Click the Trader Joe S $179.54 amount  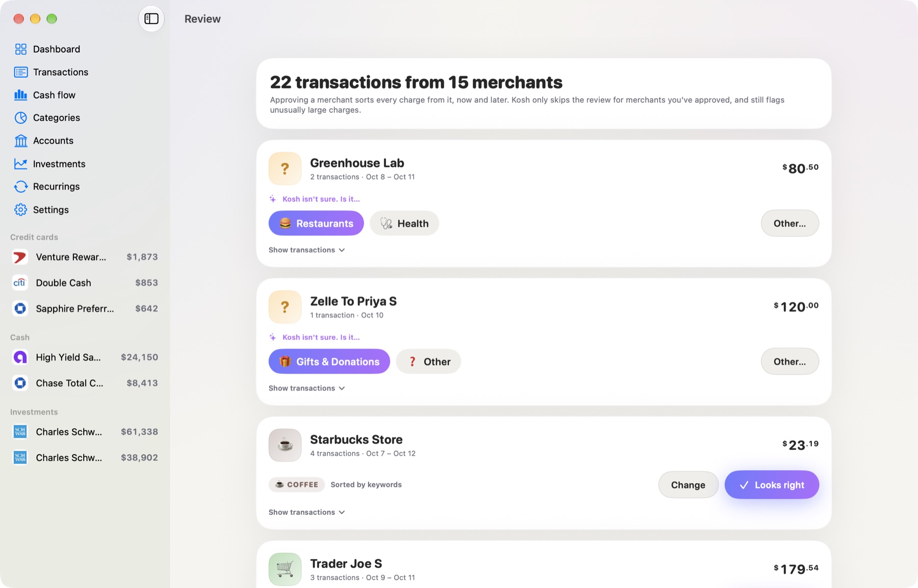tap(796, 569)
